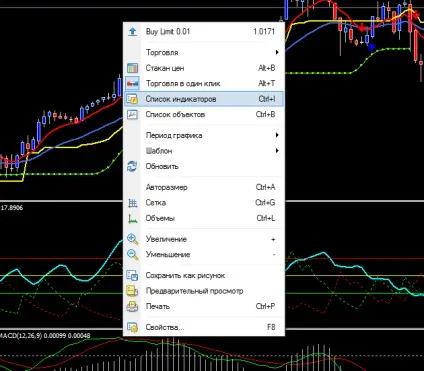This screenshot has height=371, width=424.
Task: Expand the Шаблон submenu arrow
Action: point(277,151)
